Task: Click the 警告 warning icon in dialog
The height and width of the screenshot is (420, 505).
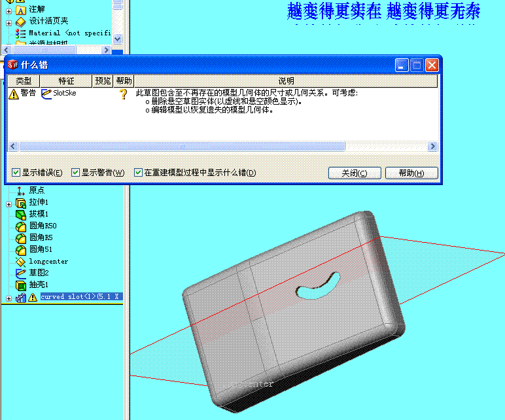Action: click(14, 94)
